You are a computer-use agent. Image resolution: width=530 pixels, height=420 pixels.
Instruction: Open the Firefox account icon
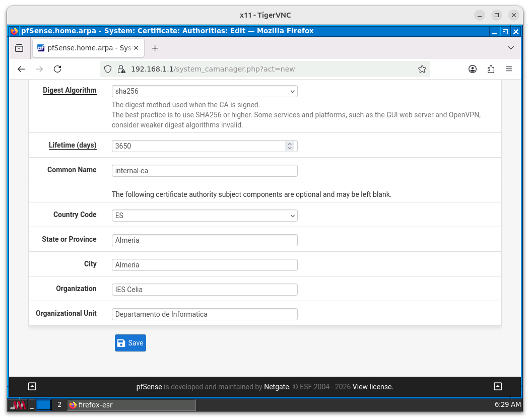click(473, 69)
